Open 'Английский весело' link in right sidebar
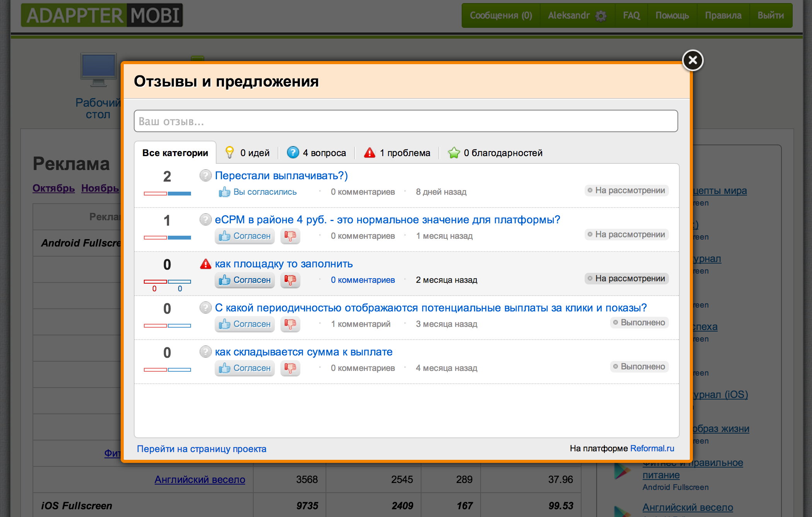812x517 pixels. pos(687,507)
